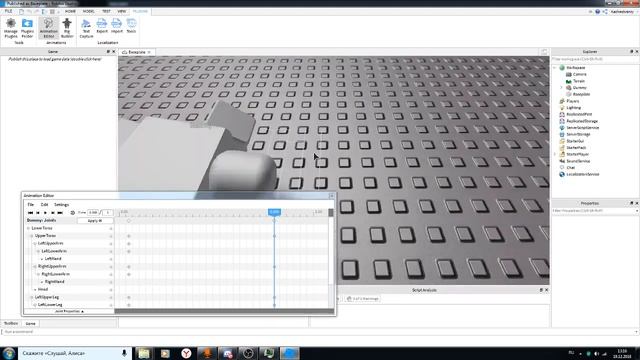Image resolution: width=640 pixels, height=360 pixels.
Task: Open Manage Plugins in the ribbon
Action: click(x=11, y=28)
